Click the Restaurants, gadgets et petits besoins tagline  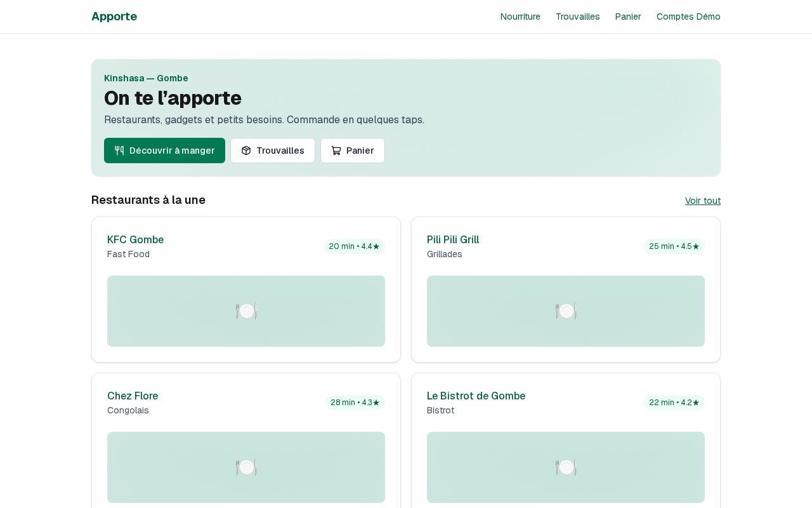(x=264, y=120)
